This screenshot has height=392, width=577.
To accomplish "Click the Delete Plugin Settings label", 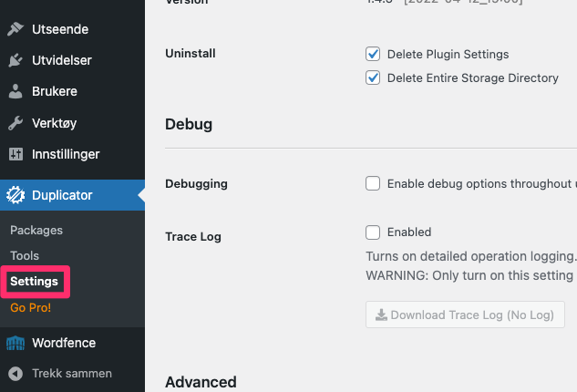I will (x=448, y=55).
